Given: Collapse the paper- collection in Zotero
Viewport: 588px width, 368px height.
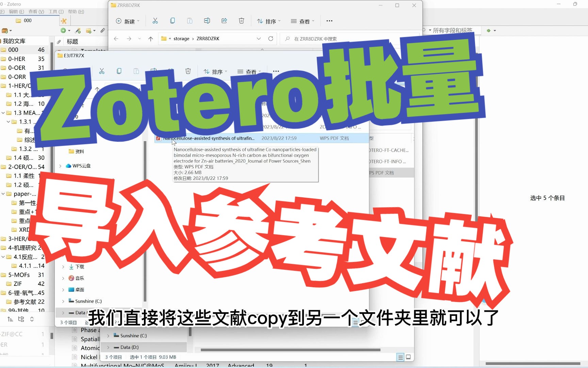Looking at the screenshot, I should pos(3,194).
